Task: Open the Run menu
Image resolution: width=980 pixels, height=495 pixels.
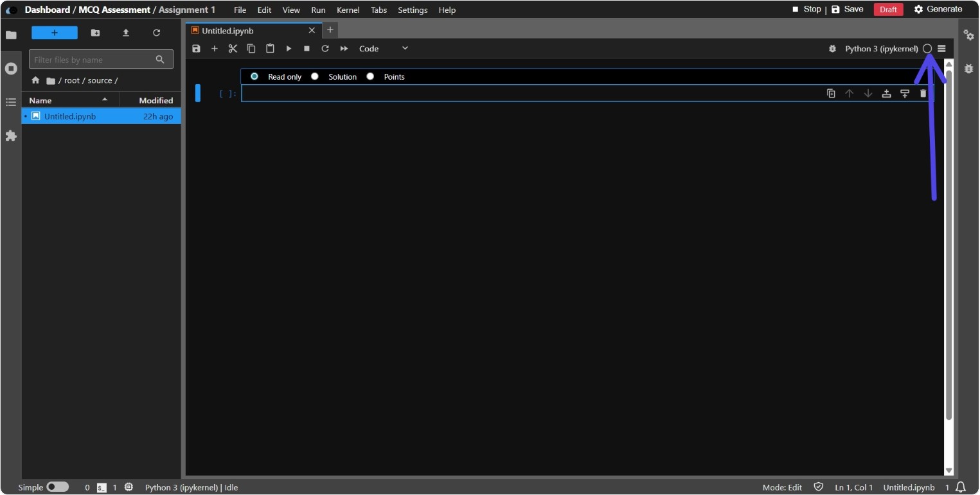Action: (x=318, y=10)
